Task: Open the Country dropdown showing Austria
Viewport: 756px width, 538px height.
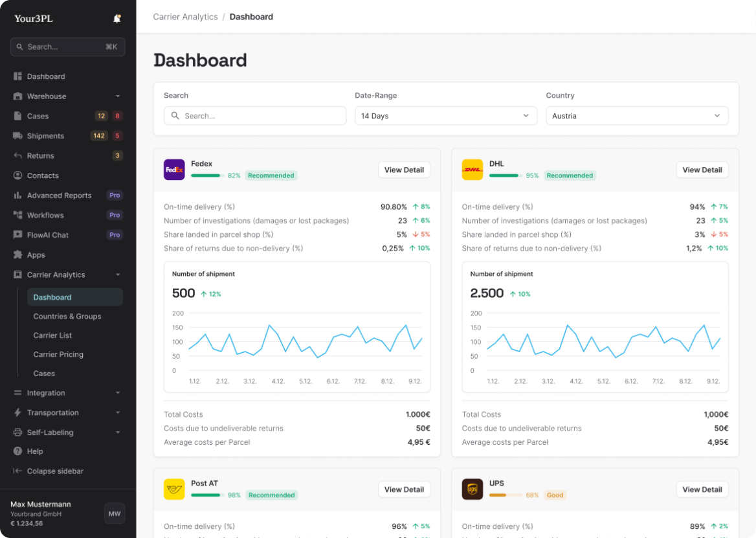Action: pos(637,116)
